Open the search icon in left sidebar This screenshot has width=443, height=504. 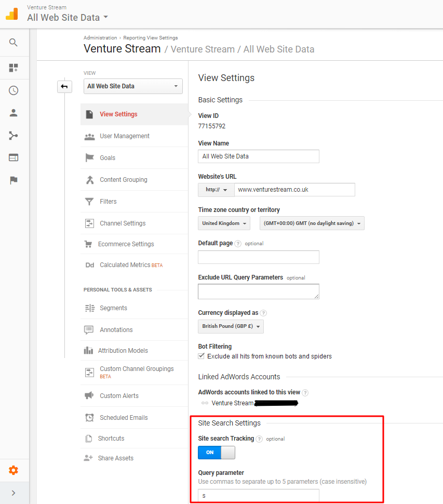(13, 43)
